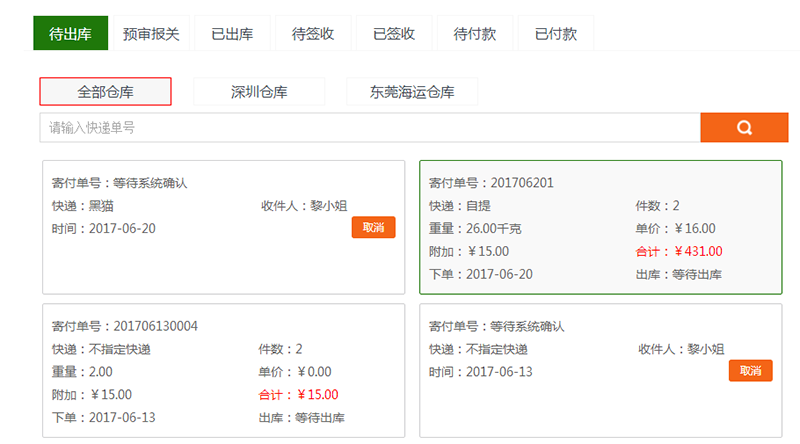Choose the 东莞海运仓库 filter

click(412, 92)
